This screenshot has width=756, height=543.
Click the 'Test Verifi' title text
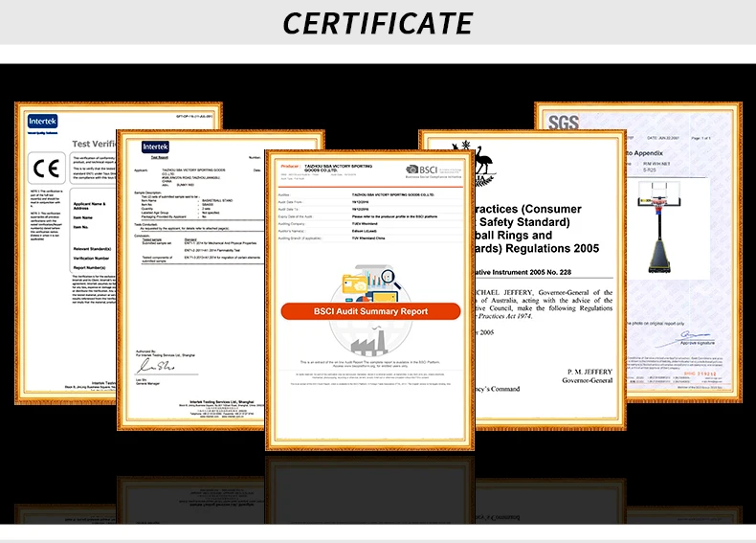pos(94,144)
